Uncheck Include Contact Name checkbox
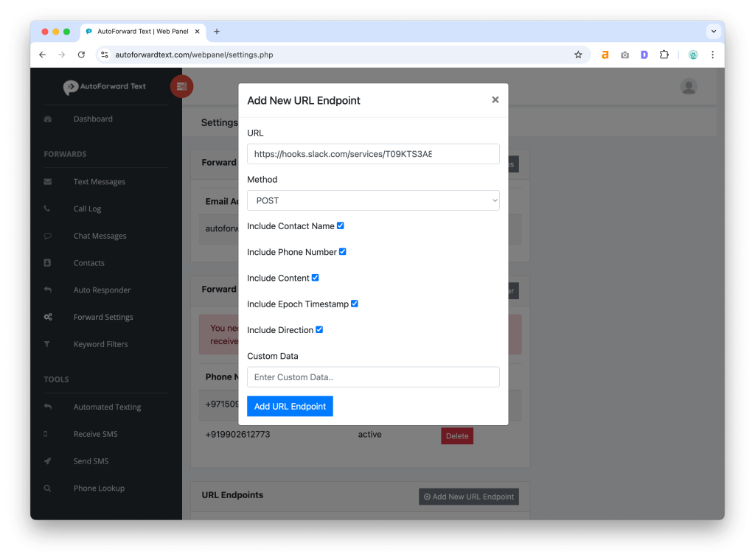This screenshot has height=560, width=755. 340,225
